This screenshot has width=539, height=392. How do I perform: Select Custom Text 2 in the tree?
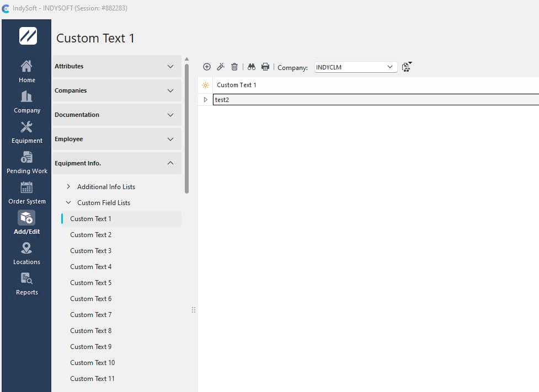[90, 235]
